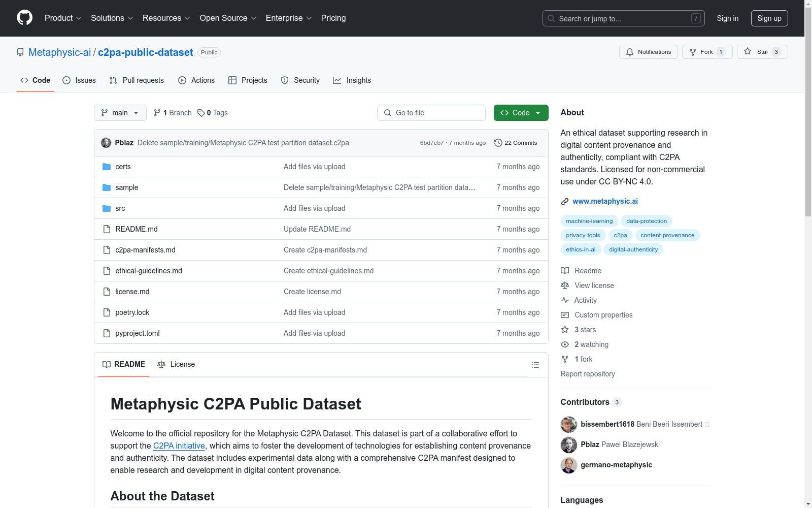Click the Notifications button

pos(649,52)
